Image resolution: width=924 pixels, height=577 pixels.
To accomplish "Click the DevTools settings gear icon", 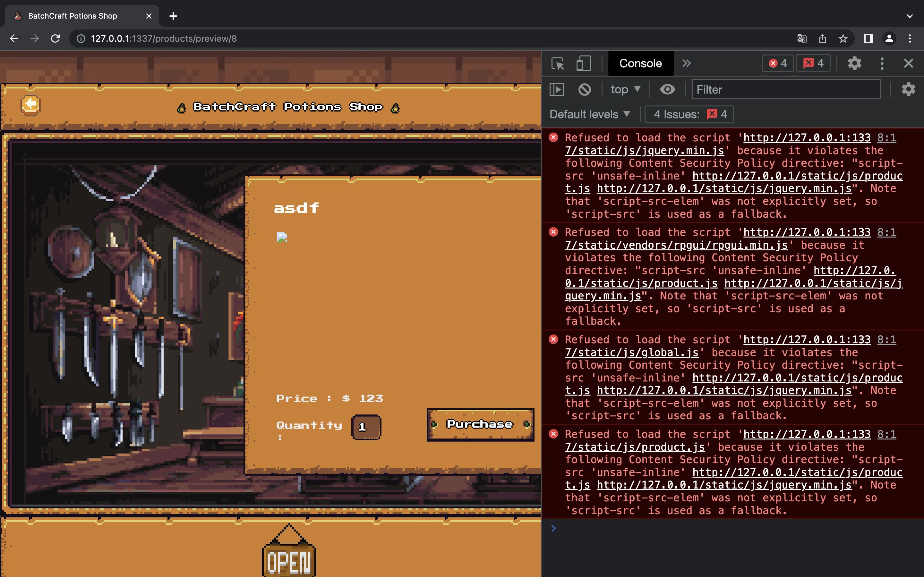I will coord(854,63).
